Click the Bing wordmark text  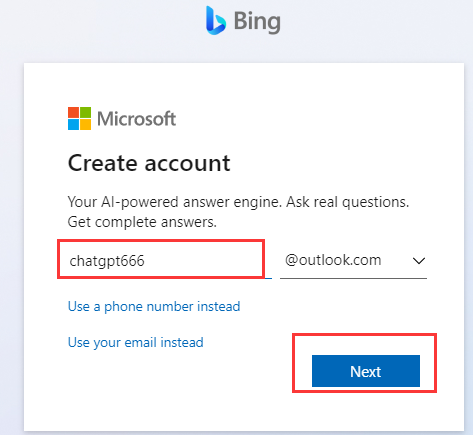click(257, 23)
